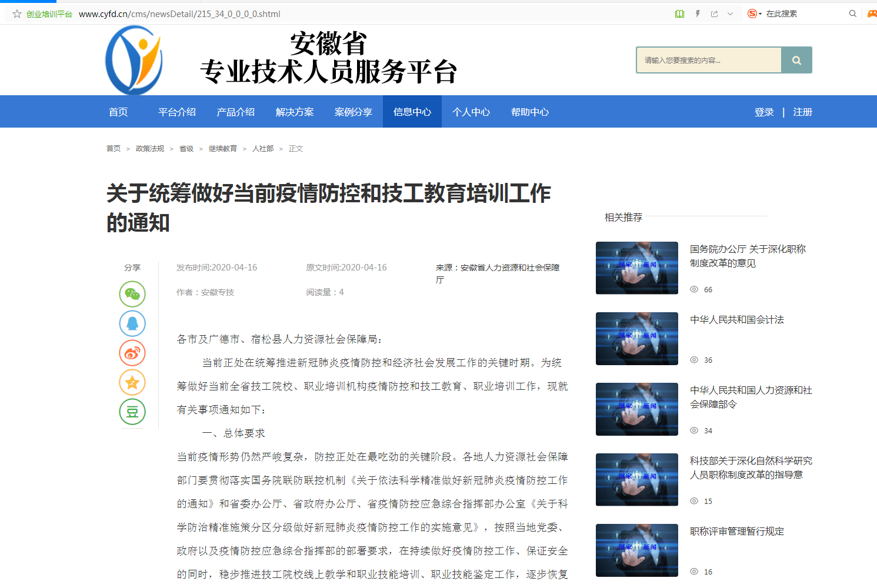877x588 pixels.
Task: Click the platform logo image
Action: coord(134,60)
